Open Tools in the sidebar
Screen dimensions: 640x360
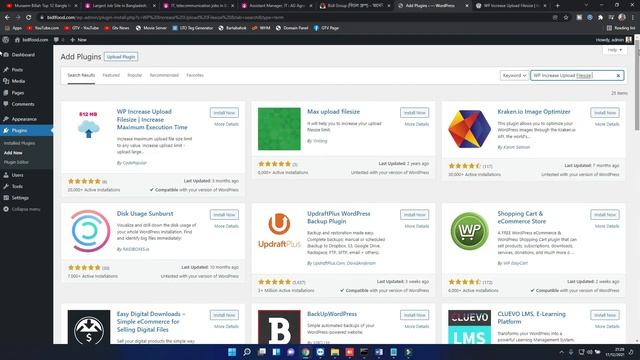click(x=17, y=187)
